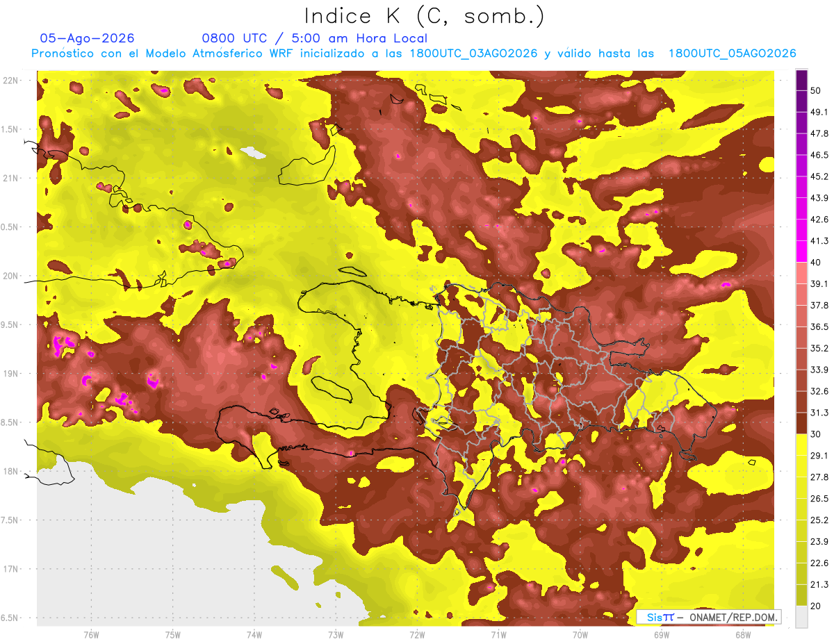
Task: Click the colorbar value '20'
Action: (816, 606)
